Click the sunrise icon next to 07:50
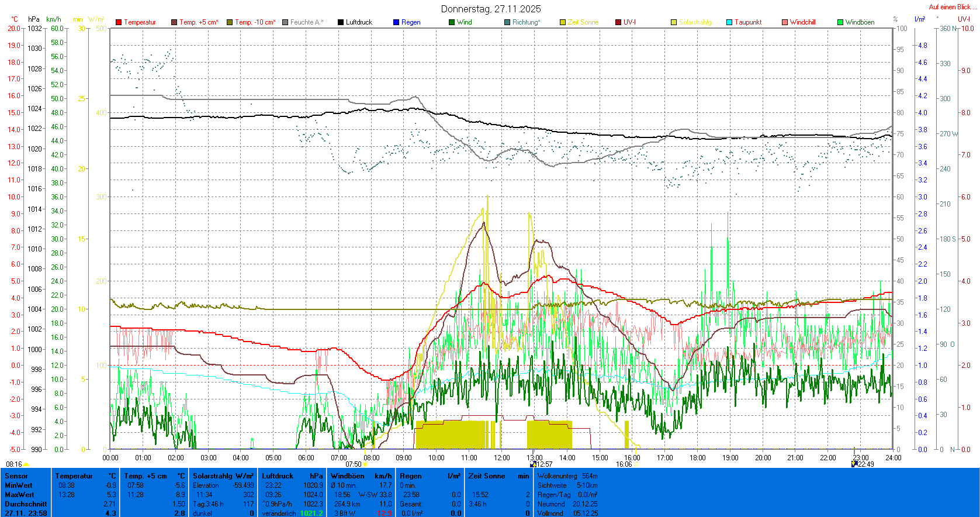Screen dimensions: 980x517 [366, 464]
